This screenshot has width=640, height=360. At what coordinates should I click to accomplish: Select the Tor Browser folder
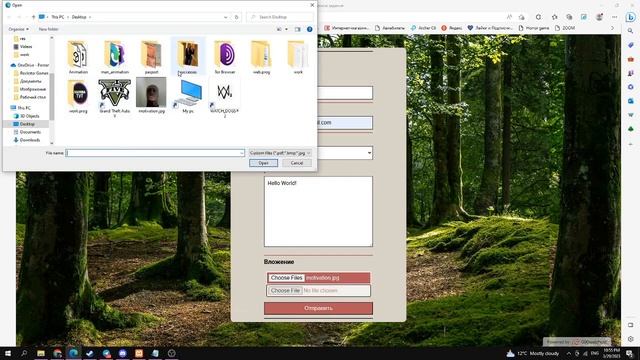pyautogui.click(x=225, y=57)
